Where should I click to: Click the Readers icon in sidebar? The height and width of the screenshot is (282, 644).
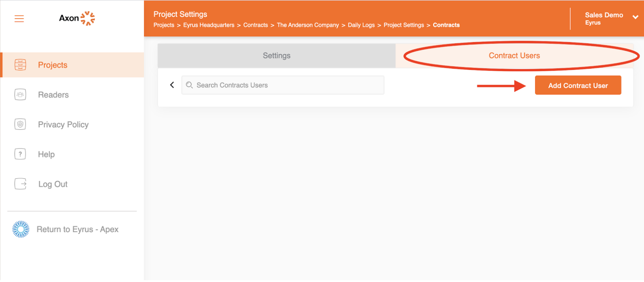tap(20, 95)
